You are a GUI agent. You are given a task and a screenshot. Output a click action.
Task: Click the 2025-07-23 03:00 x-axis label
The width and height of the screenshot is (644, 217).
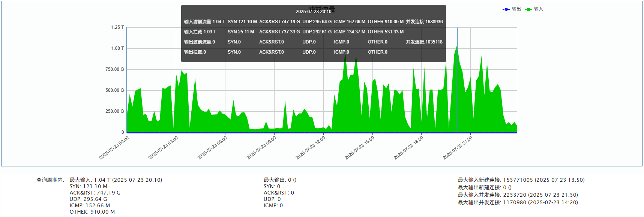point(163,148)
